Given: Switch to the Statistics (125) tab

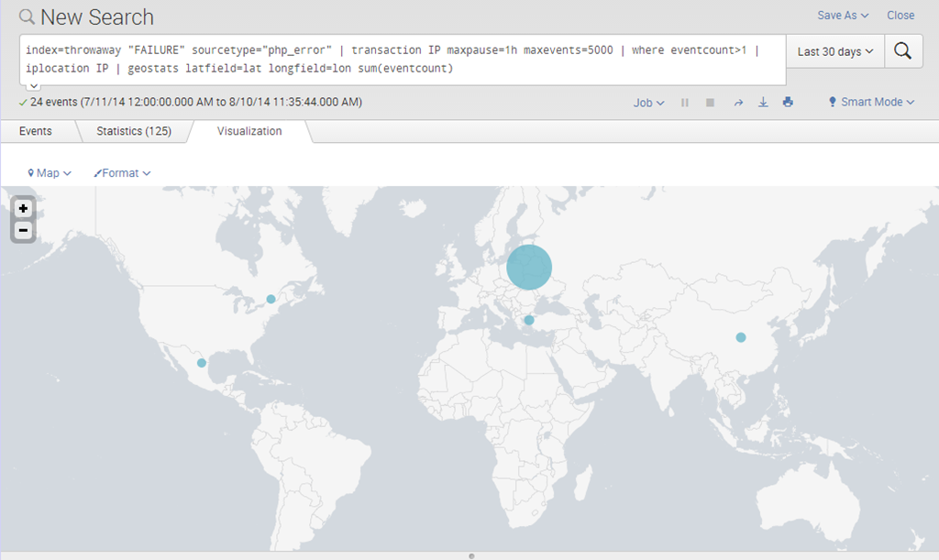Looking at the screenshot, I should tap(134, 131).
